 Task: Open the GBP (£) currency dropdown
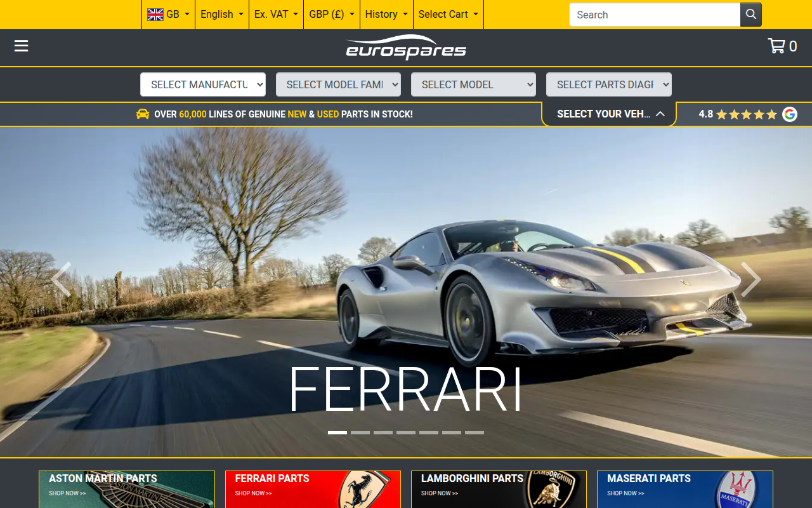point(332,15)
